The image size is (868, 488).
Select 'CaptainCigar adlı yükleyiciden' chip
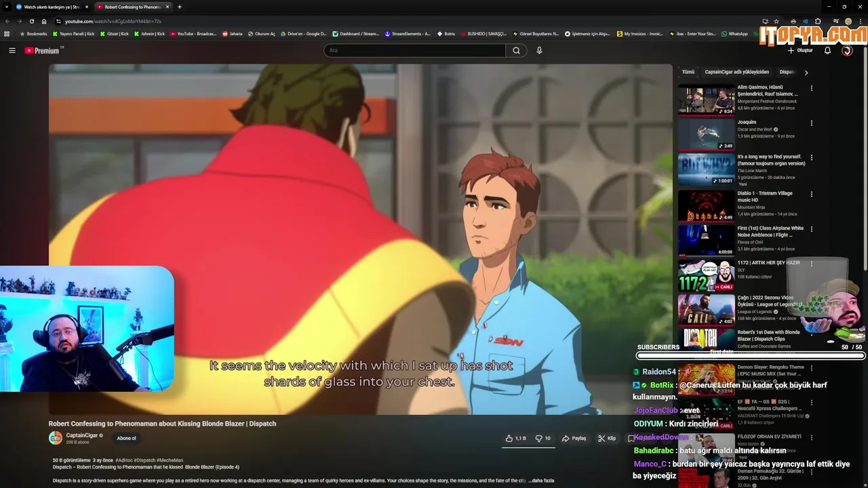coord(736,72)
